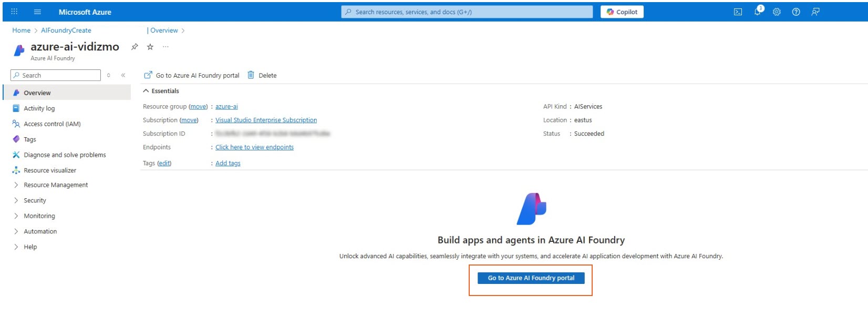Open the notifications bell
This screenshot has height=326, width=868.
(757, 12)
